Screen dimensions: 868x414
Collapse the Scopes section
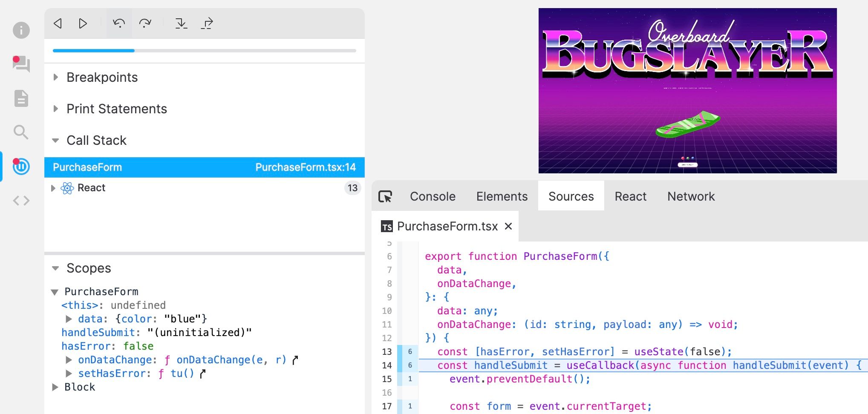(x=55, y=268)
